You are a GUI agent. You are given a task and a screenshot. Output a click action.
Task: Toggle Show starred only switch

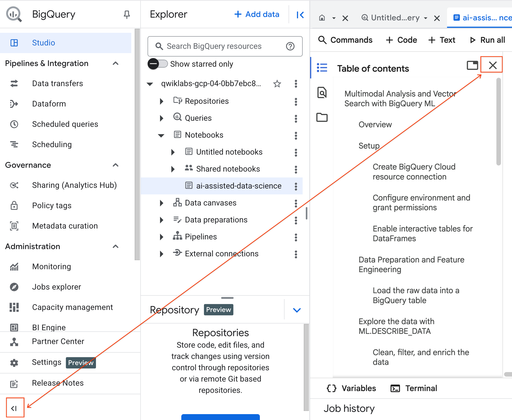(x=158, y=64)
